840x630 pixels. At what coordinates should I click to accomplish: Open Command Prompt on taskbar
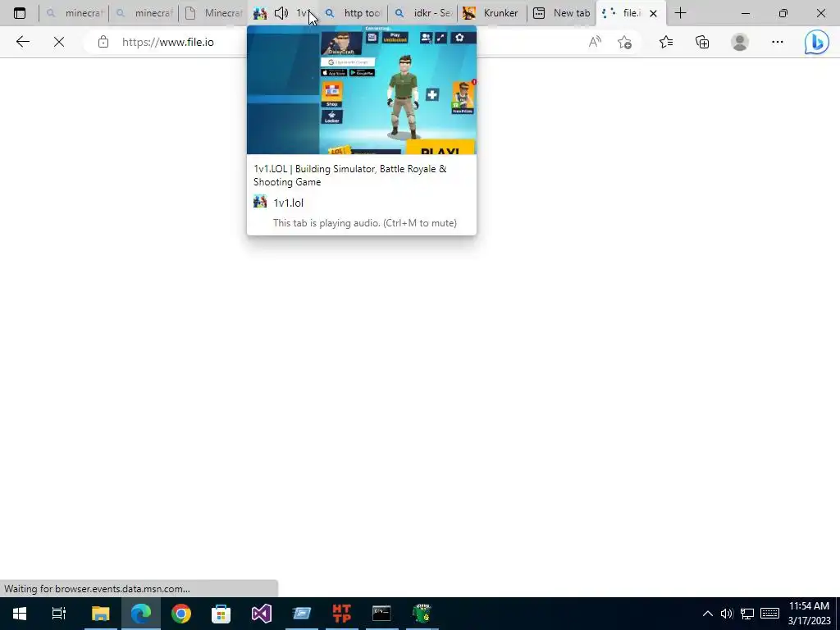[381, 614]
